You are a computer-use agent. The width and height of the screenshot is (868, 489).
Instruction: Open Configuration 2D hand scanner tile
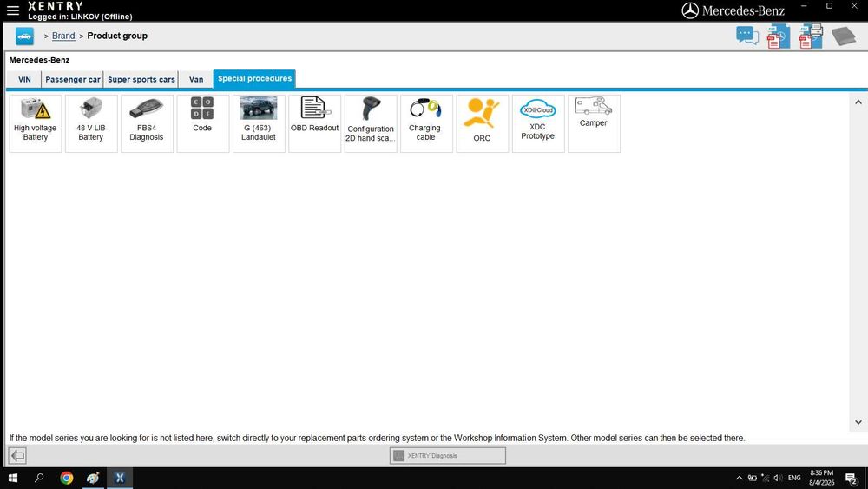371,123
